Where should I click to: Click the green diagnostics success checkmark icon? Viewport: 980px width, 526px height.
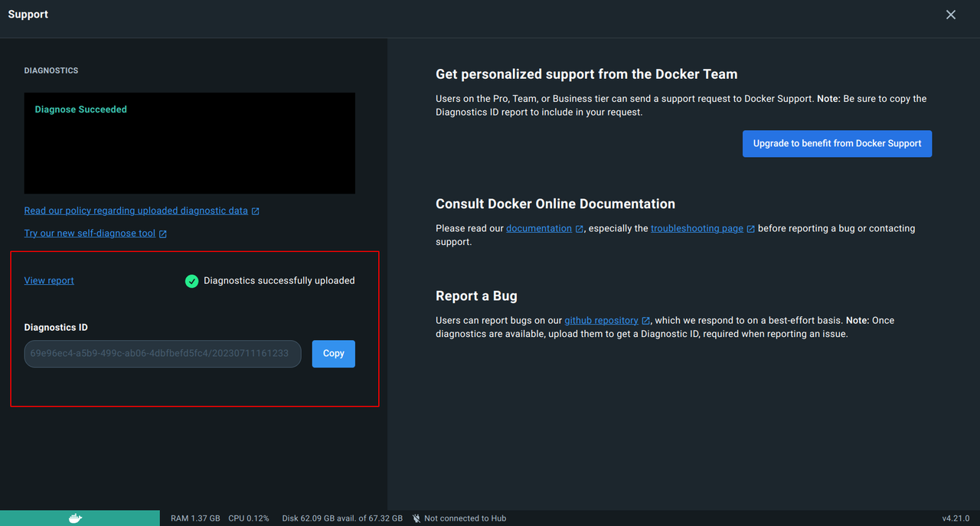coord(192,281)
